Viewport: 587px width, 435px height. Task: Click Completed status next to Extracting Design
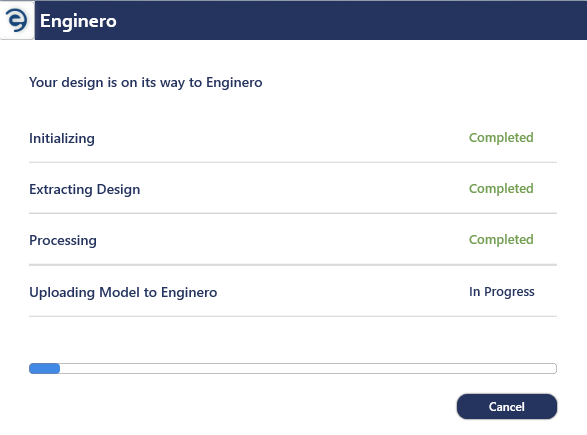501,189
